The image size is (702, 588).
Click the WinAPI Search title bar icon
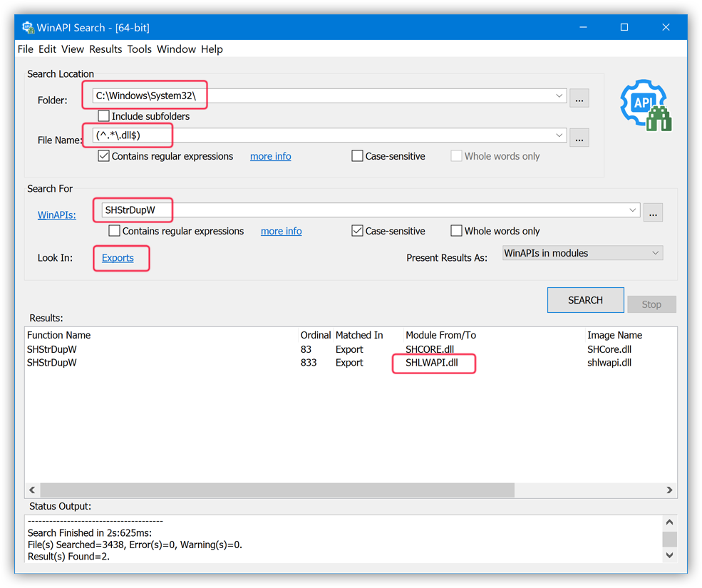[28, 27]
